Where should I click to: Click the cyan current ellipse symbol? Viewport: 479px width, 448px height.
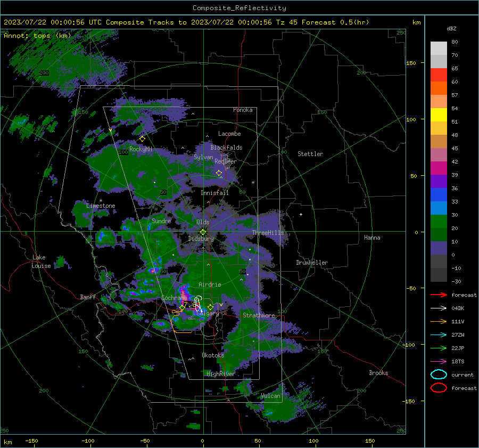click(439, 374)
